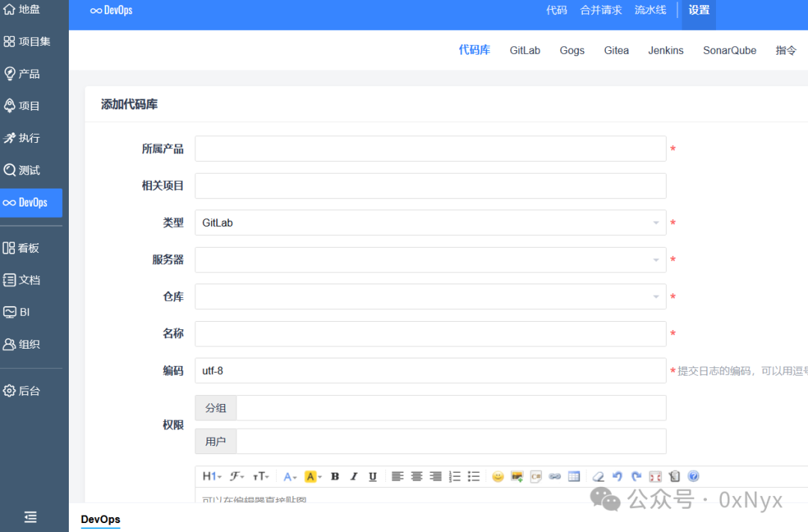Collapse the left sidebar menu icon
The image size is (808, 532).
[x=31, y=516]
